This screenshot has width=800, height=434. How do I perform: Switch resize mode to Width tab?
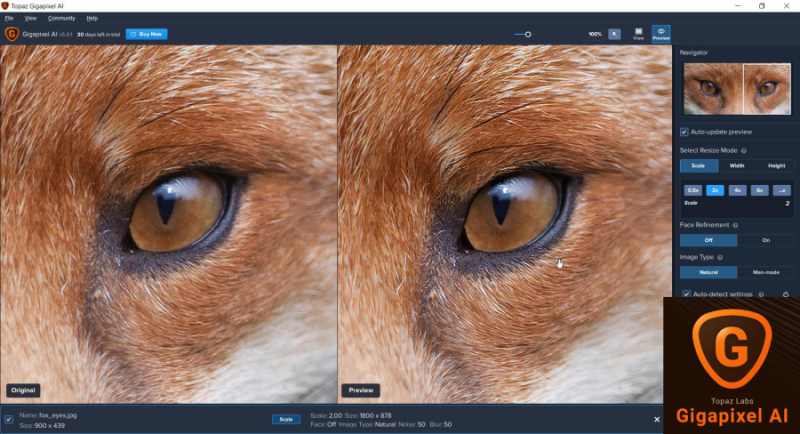737,166
